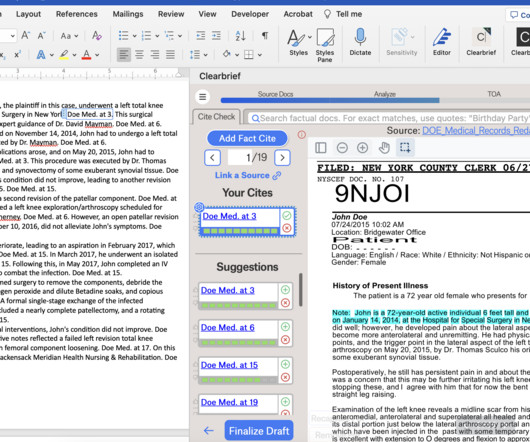Open the Editor tool

(442, 42)
